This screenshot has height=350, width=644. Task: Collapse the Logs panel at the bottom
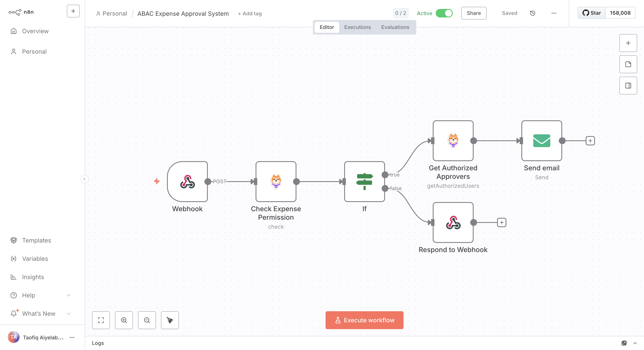[635, 343]
